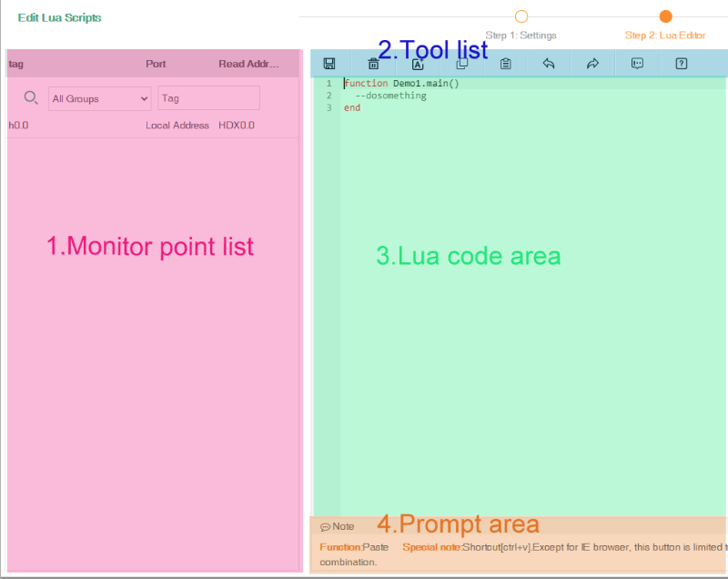Screen dimensions: 728x579
Task: Click the tag column header
Action: [x=16, y=65]
